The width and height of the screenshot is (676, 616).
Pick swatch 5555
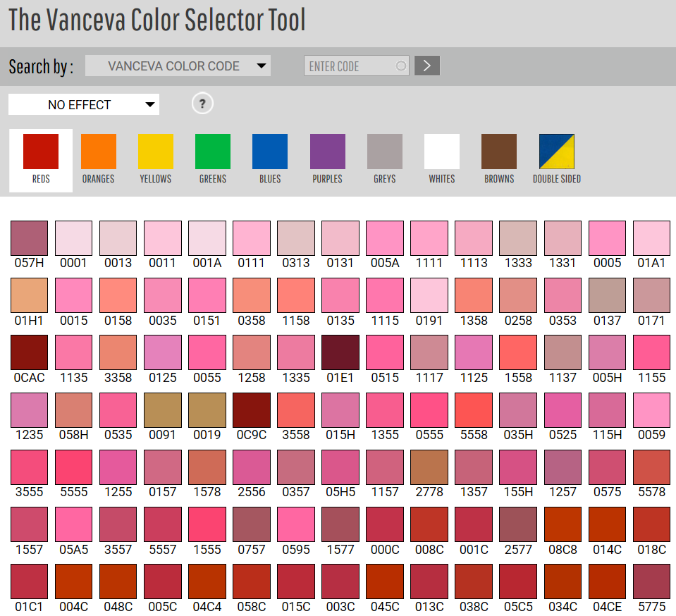coord(74,467)
